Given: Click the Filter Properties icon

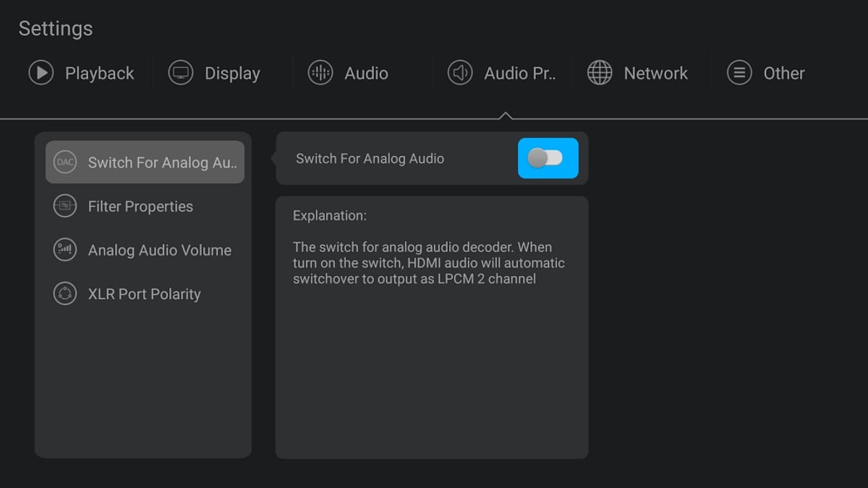Looking at the screenshot, I should (x=65, y=207).
